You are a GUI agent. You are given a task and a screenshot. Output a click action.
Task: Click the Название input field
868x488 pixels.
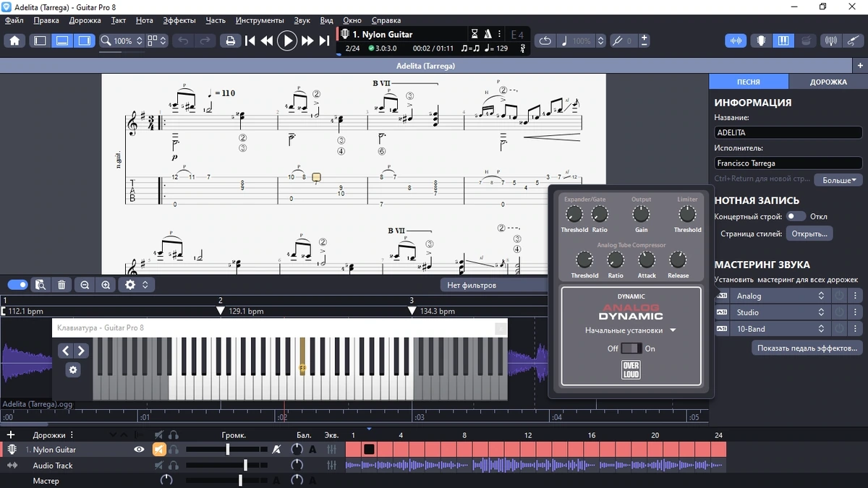pos(788,133)
